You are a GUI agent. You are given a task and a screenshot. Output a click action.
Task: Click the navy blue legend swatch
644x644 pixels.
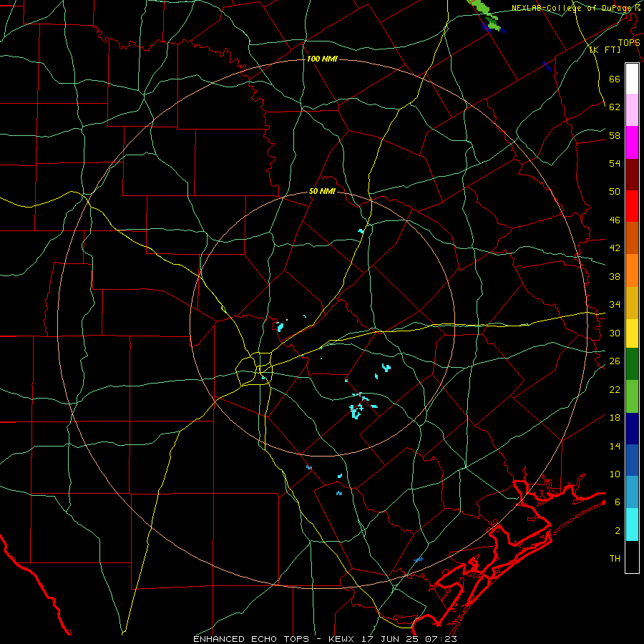click(632, 429)
